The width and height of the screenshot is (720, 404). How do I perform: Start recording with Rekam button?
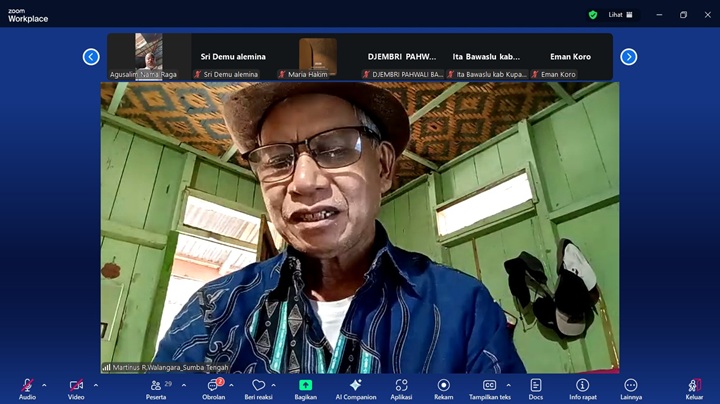tap(444, 389)
